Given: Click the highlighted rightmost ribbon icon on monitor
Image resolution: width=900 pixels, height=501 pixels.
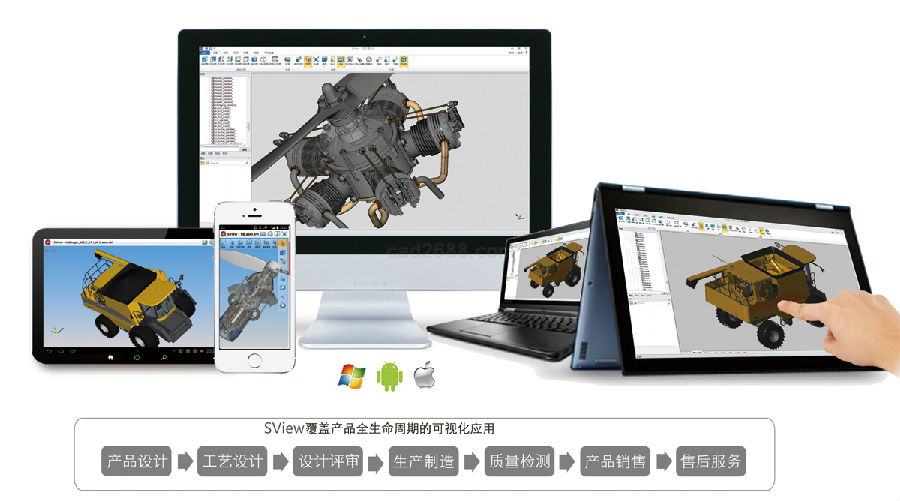Looking at the screenshot, I should (x=404, y=60).
